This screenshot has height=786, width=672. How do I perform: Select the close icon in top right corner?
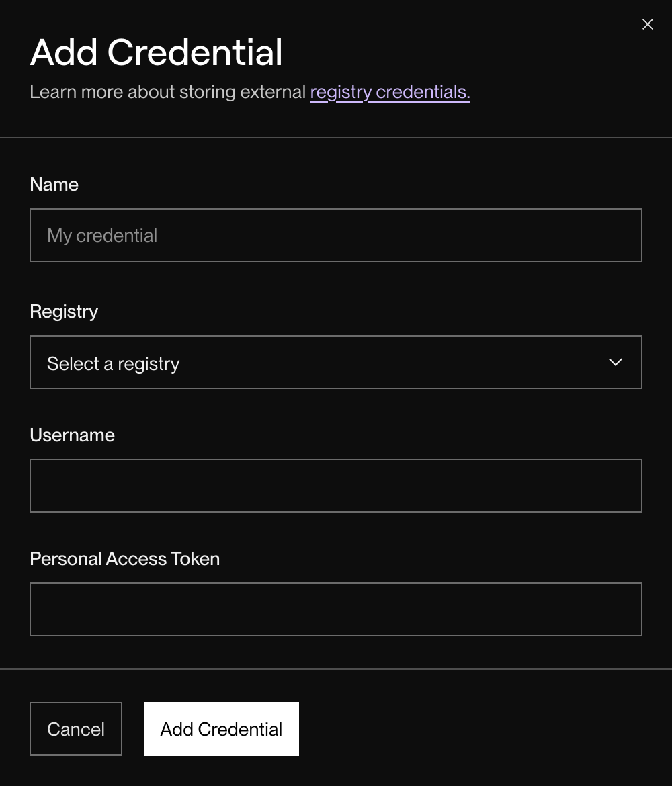coord(647,24)
